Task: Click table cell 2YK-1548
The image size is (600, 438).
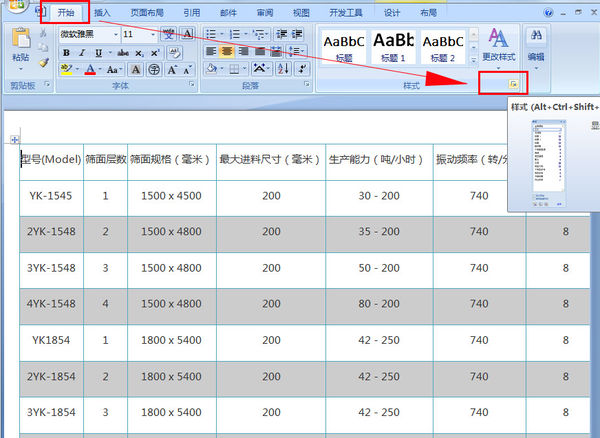Action: [51, 232]
